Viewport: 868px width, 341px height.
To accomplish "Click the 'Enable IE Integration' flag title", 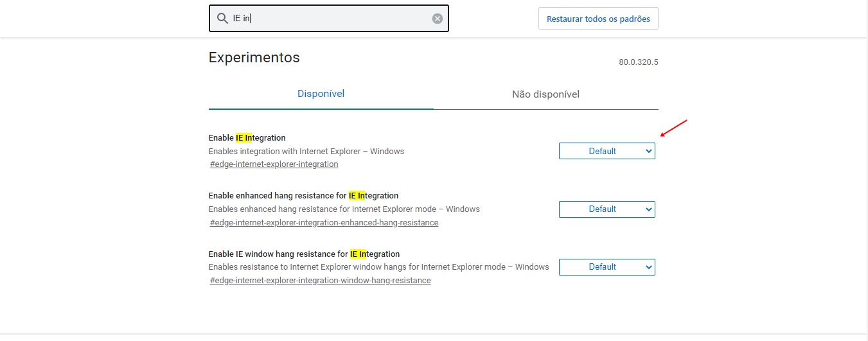I will point(247,137).
